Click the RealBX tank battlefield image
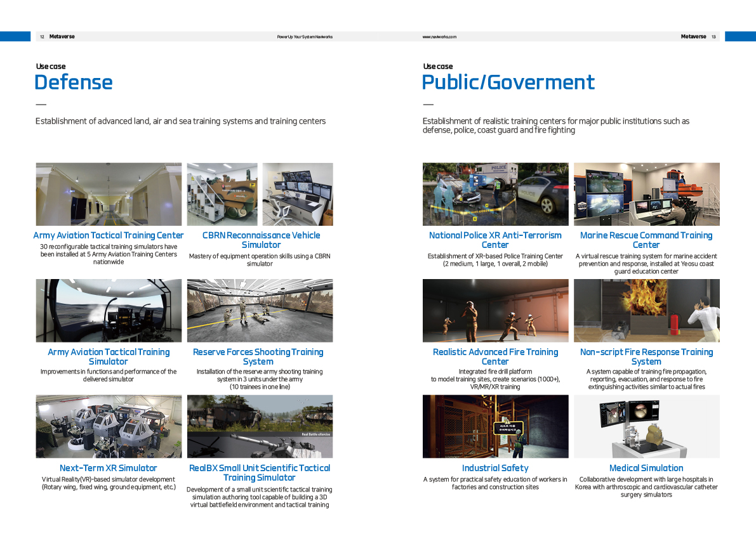This screenshot has width=756, height=534. (260, 427)
